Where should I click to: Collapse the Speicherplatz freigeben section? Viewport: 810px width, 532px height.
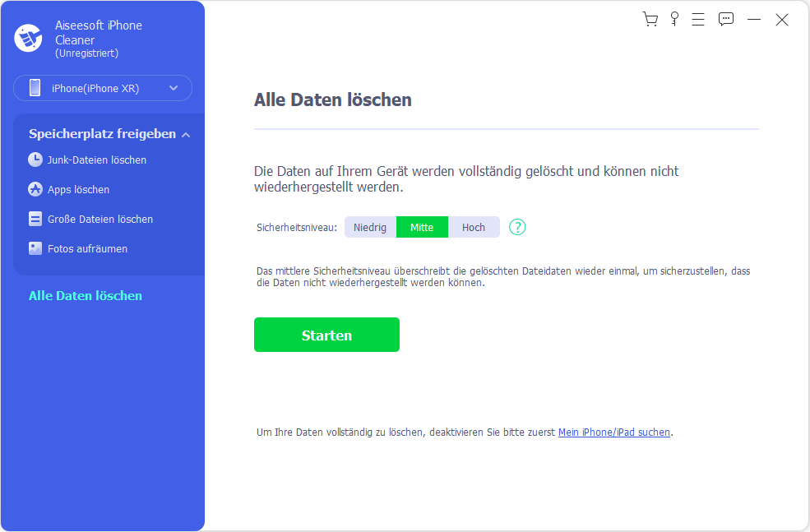tap(186, 134)
